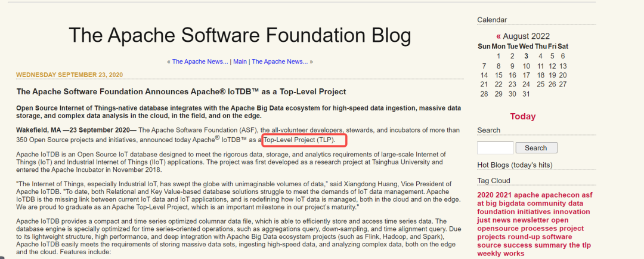
Task: Open the community tag
Action: click(546, 203)
